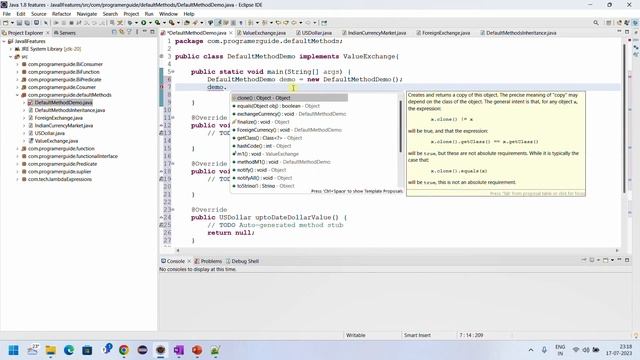Select the ForeignCurrency() : void proposal
Viewport: 640px width, 360px height.
(289, 130)
